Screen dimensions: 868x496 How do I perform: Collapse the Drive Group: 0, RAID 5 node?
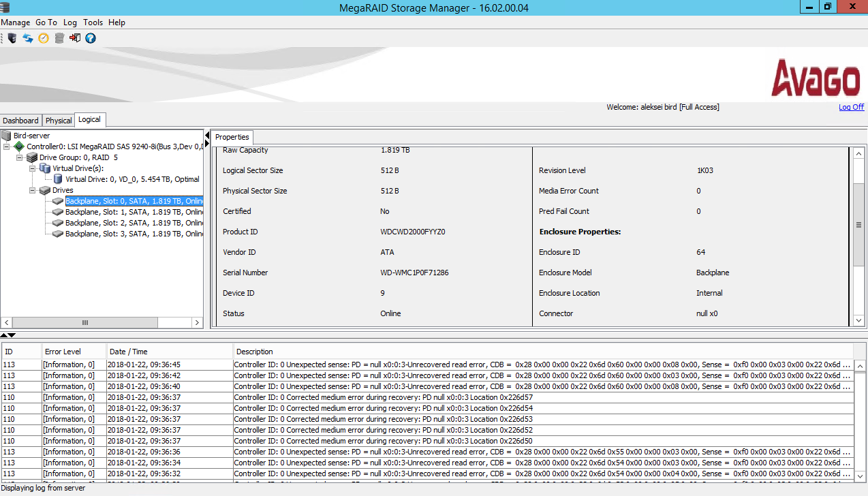coord(20,157)
